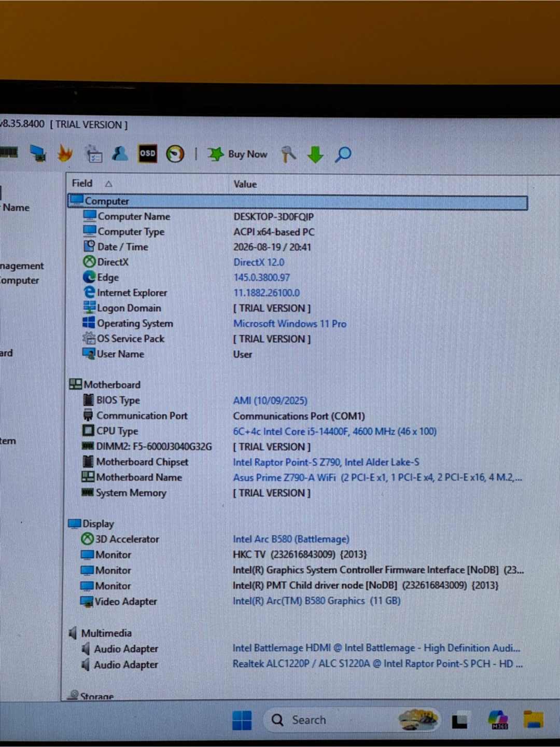Click the System Memory row icon
Screen dimensions: 560x747
tap(88, 492)
